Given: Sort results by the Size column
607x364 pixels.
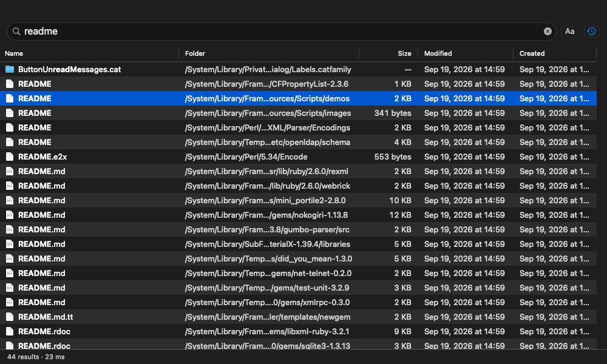Looking at the screenshot, I should click(x=404, y=53).
